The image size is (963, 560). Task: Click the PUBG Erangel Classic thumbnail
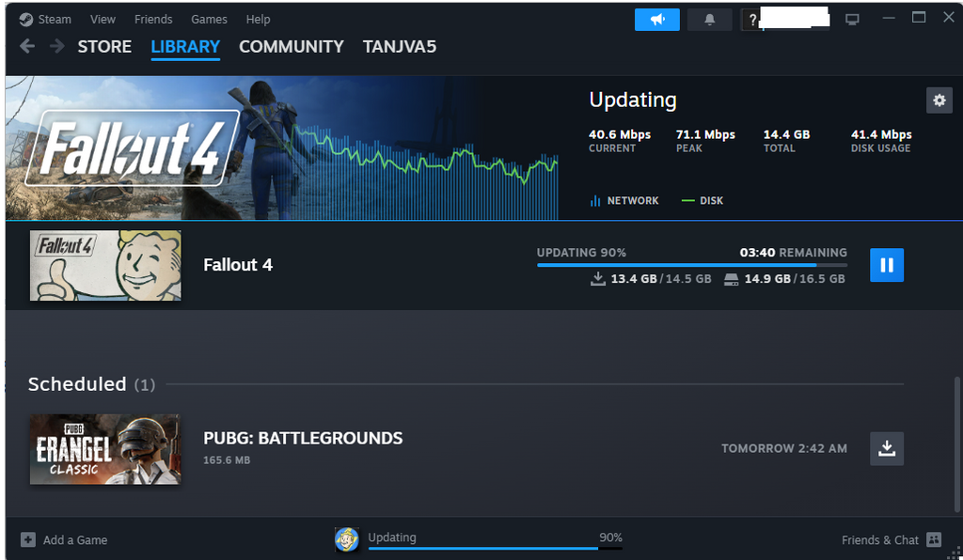point(105,449)
